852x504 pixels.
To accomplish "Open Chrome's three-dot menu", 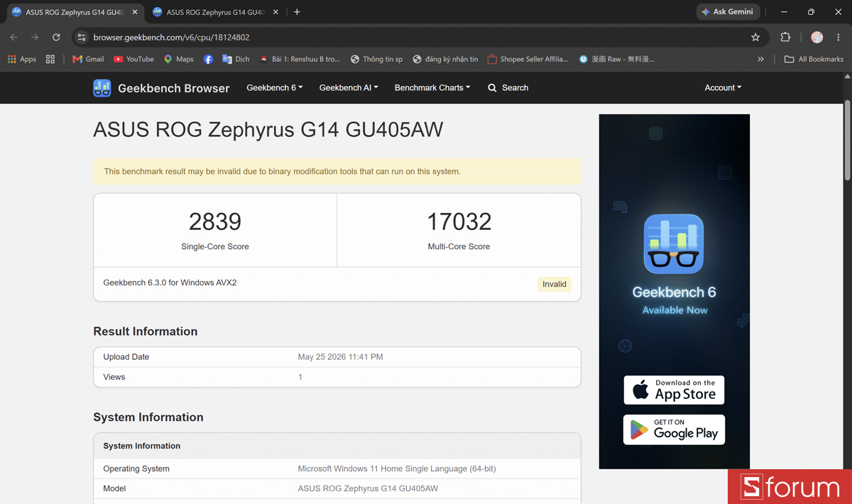I will tap(839, 37).
